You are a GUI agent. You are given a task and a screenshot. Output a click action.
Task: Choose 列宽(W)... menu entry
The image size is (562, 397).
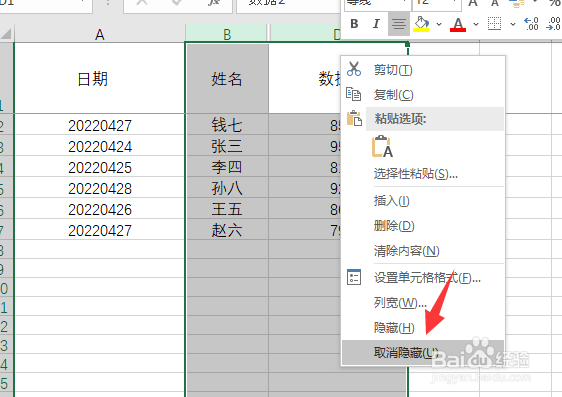tap(423, 303)
